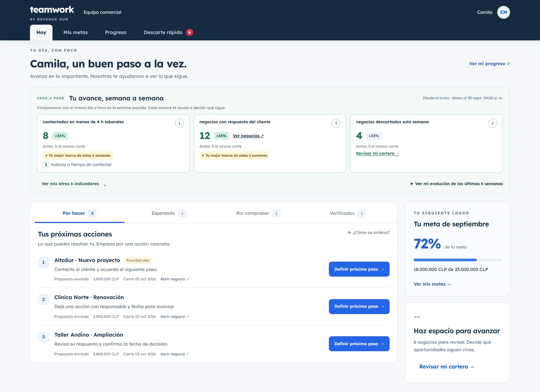Open Abrir negocio for Taller Andino

174,354
